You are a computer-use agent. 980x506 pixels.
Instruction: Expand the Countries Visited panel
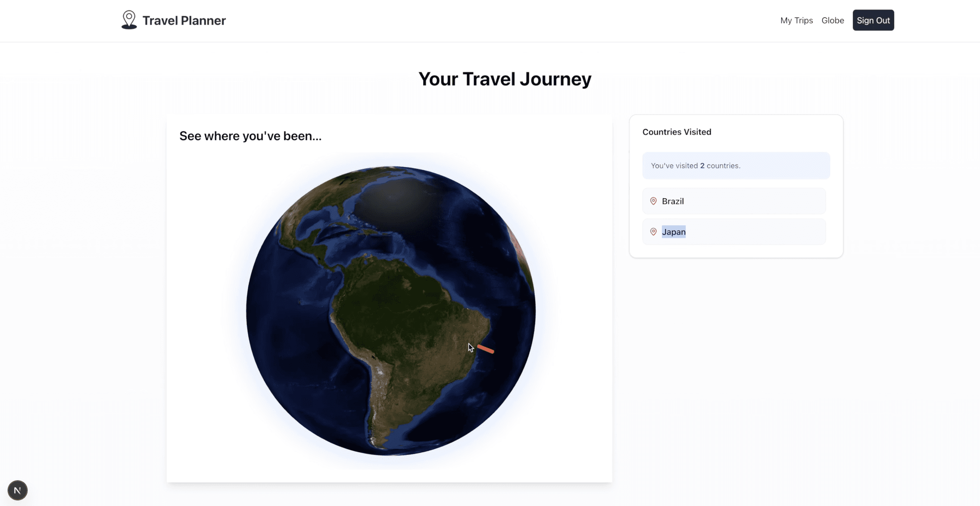coord(677,132)
